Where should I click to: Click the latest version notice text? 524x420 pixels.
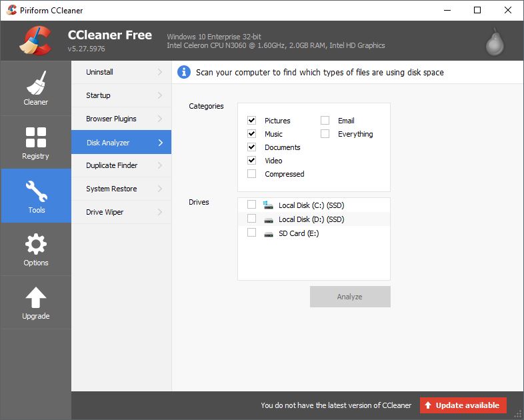pos(336,405)
